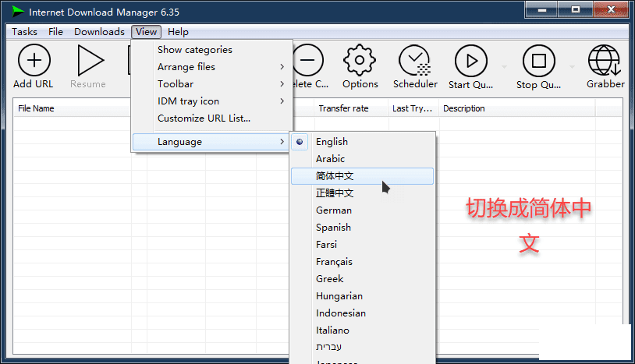Open the Options gear icon
635x364 pixels.
(x=360, y=60)
